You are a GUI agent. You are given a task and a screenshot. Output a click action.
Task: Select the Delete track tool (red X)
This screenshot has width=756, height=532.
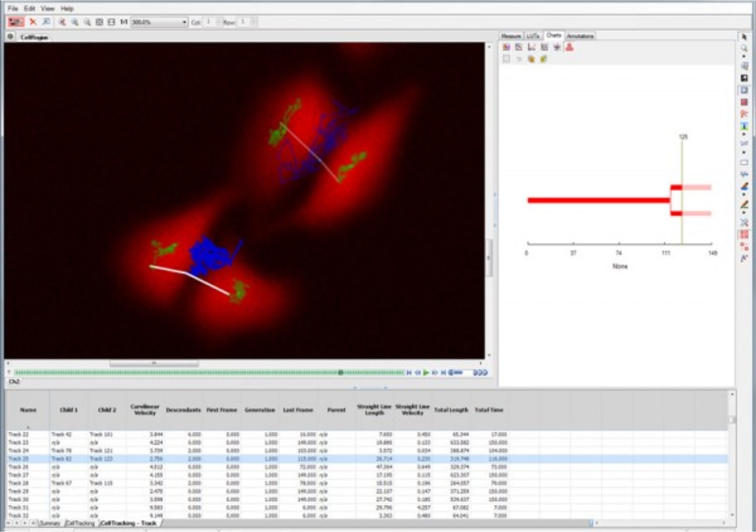33,22
